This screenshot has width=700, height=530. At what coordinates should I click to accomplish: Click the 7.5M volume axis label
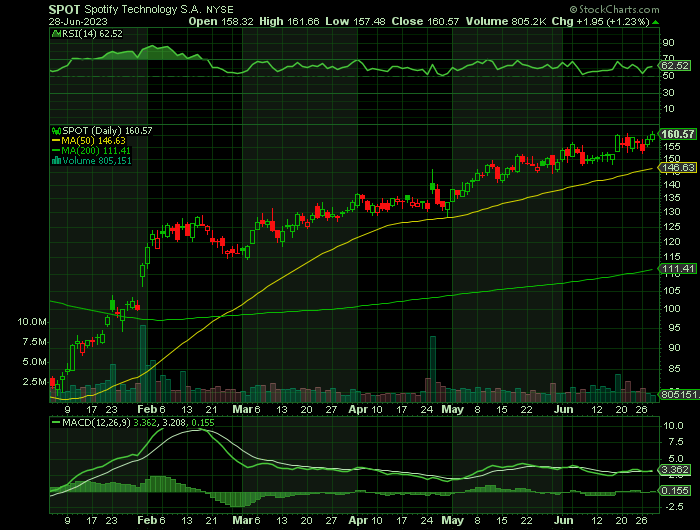pos(34,342)
